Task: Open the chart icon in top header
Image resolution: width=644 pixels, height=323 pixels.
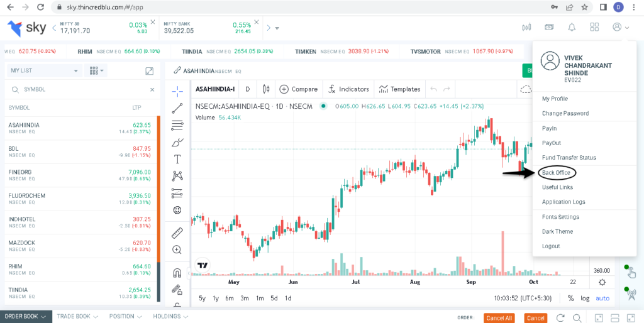Action: (526, 27)
